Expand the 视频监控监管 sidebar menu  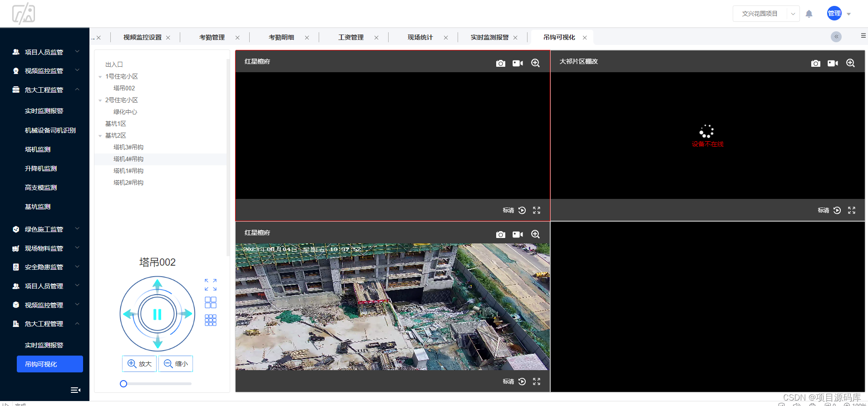tap(44, 70)
